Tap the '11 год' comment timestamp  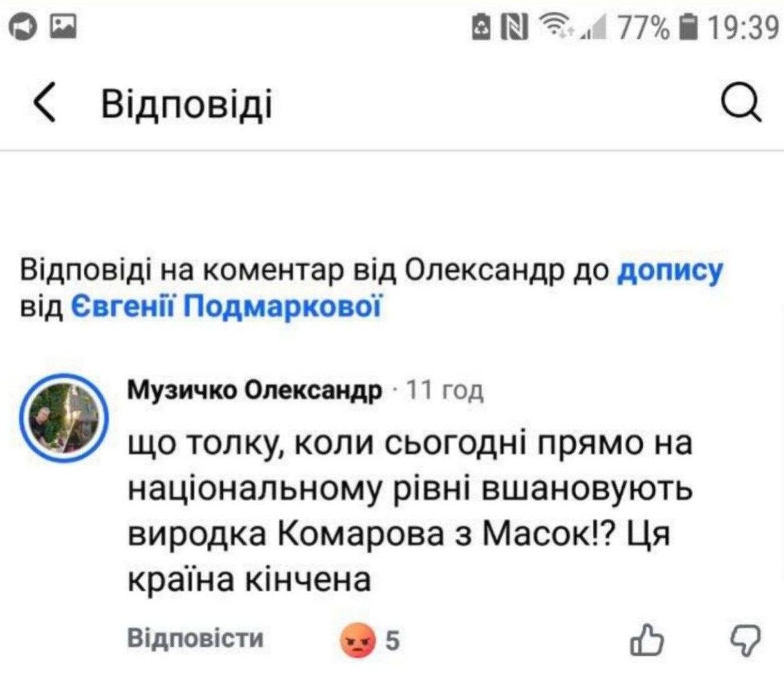(445, 391)
